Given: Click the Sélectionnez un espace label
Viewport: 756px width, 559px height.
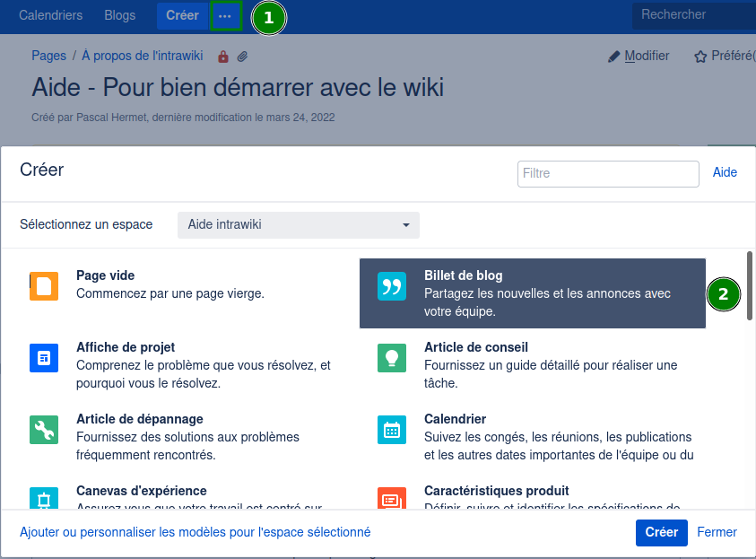Looking at the screenshot, I should [86, 224].
